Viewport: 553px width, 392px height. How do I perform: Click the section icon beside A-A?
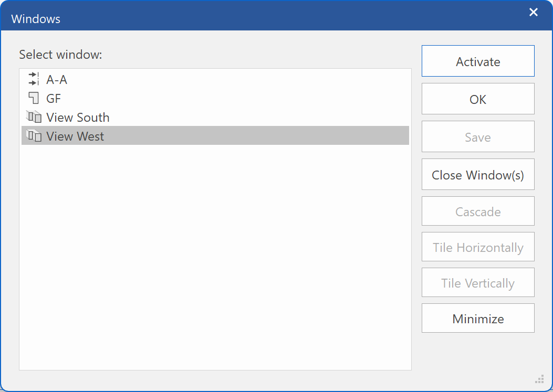(x=34, y=79)
